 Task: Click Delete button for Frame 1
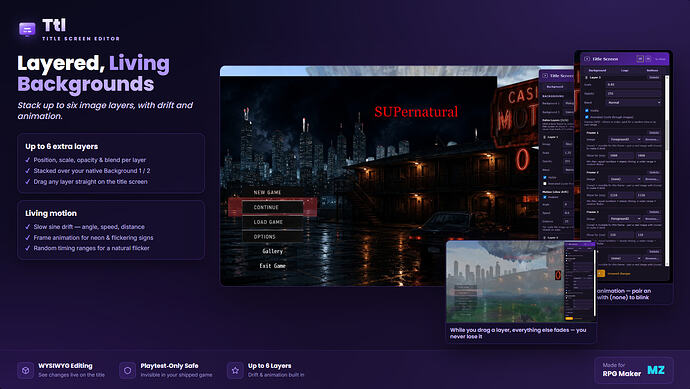click(x=654, y=132)
